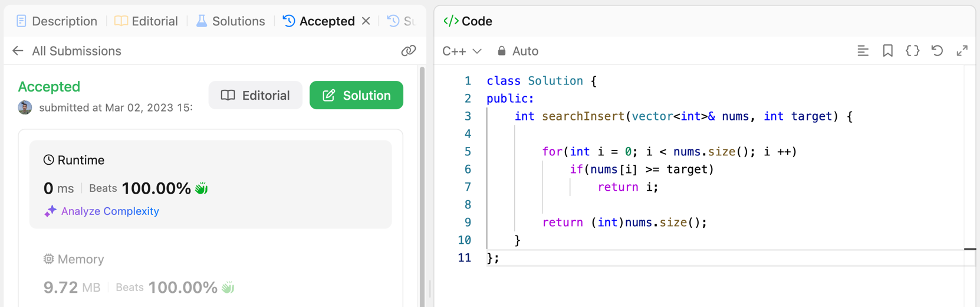Open the submitter's avatar profile
The width and height of the screenshot is (980, 307).
tap(25, 107)
